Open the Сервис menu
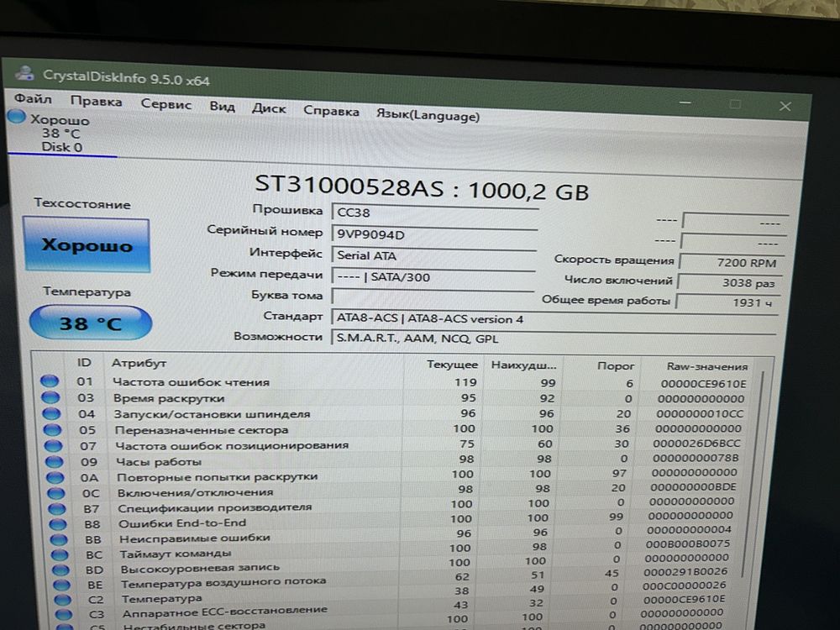This screenshot has width=840, height=630. pyautogui.click(x=165, y=104)
